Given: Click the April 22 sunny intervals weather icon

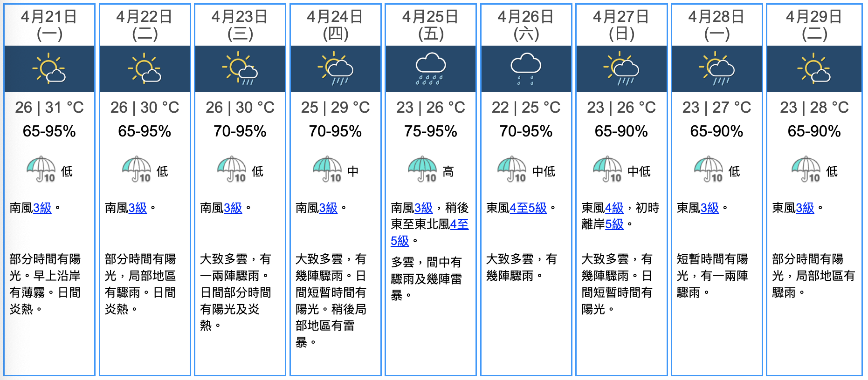Looking at the screenshot, I should [x=145, y=68].
